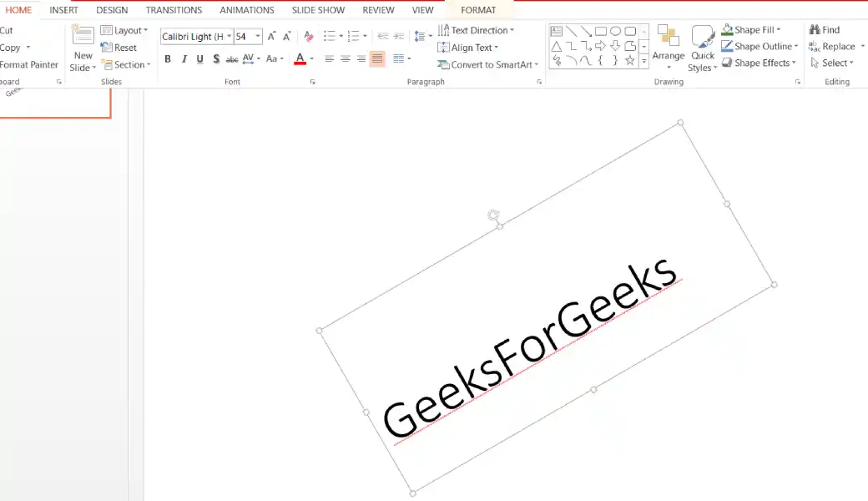Image resolution: width=868 pixels, height=501 pixels.
Task: Click Convert to SmartArt button
Action: (x=487, y=65)
